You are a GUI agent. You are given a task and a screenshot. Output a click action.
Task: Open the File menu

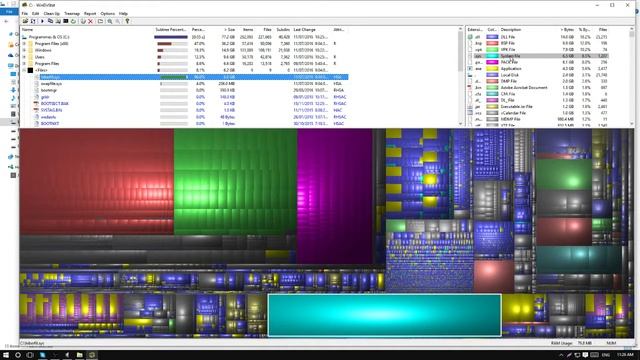(x=25, y=13)
